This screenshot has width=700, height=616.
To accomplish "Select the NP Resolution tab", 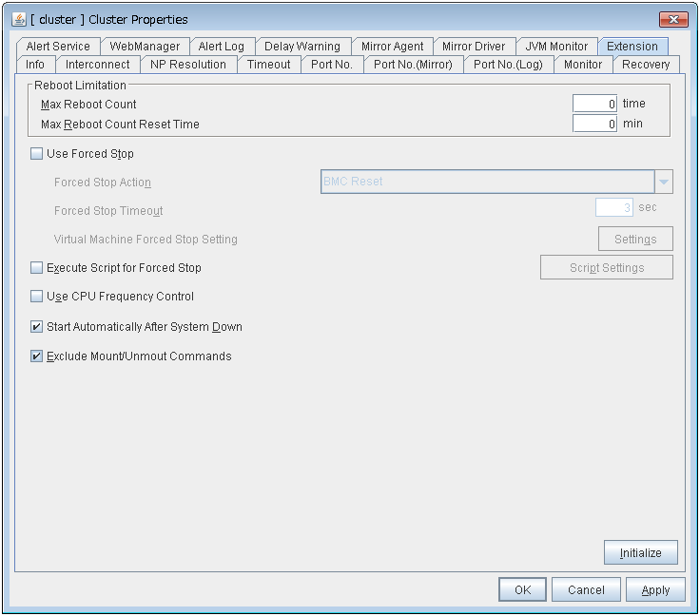I will tap(188, 65).
